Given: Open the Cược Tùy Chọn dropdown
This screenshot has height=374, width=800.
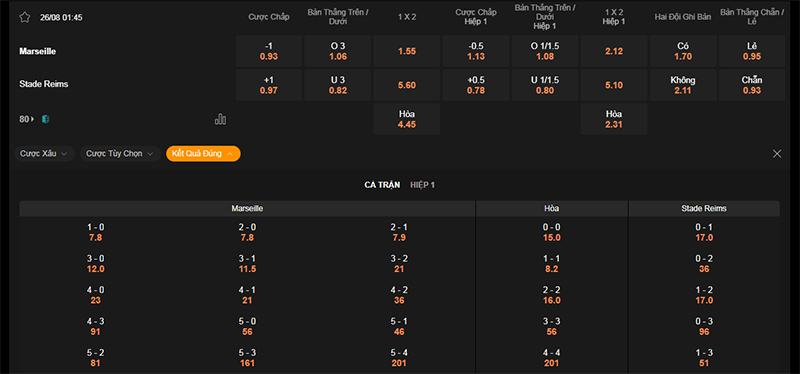Looking at the screenshot, I should coord(120,154).
